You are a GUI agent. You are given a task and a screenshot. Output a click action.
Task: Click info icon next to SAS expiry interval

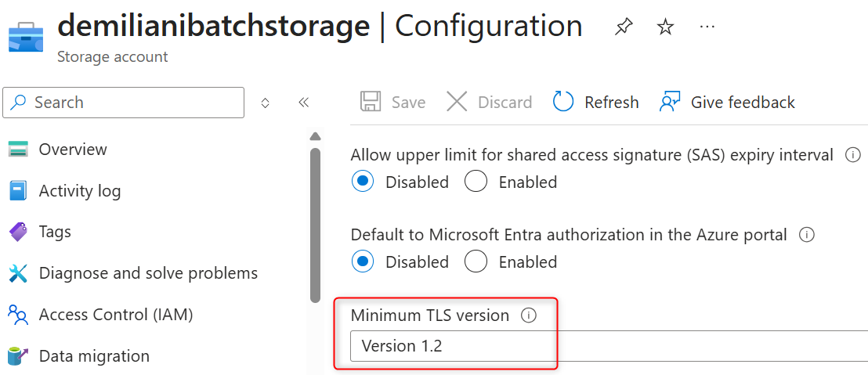pos(852,155)
